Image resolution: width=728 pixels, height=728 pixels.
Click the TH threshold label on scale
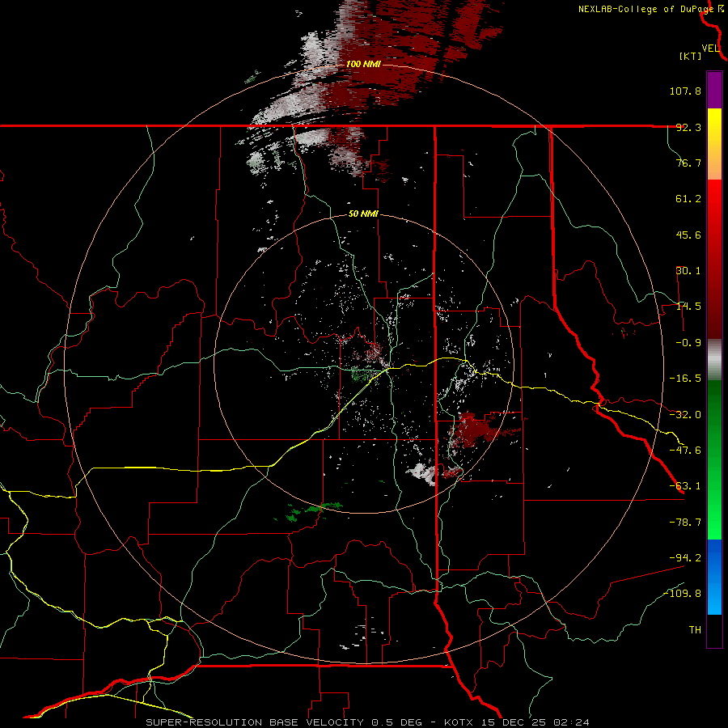click(x=695, y=630)
